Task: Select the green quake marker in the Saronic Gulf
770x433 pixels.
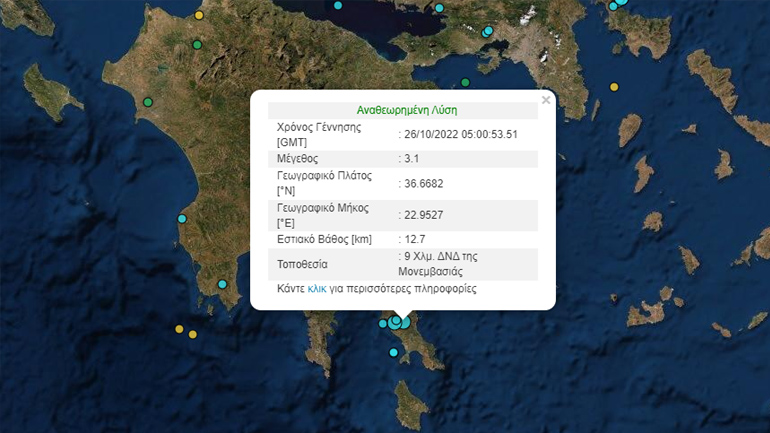Action: click(465, 82)
